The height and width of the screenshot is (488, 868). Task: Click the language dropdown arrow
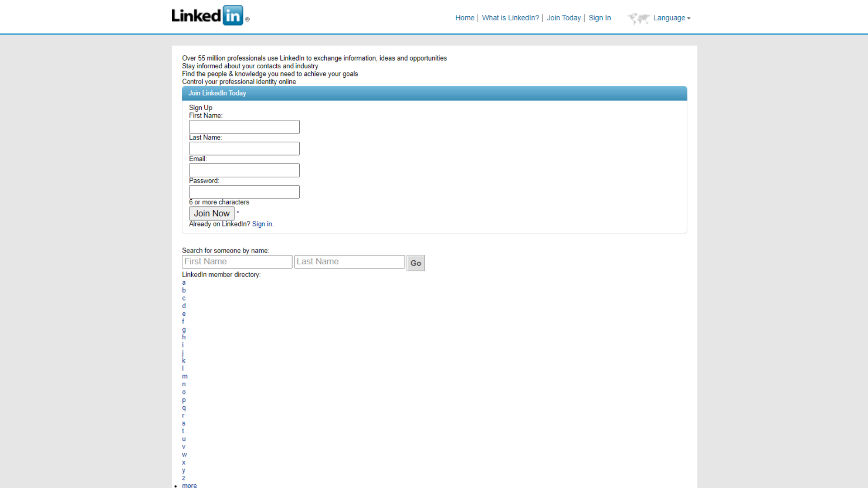tap(689, 19)
